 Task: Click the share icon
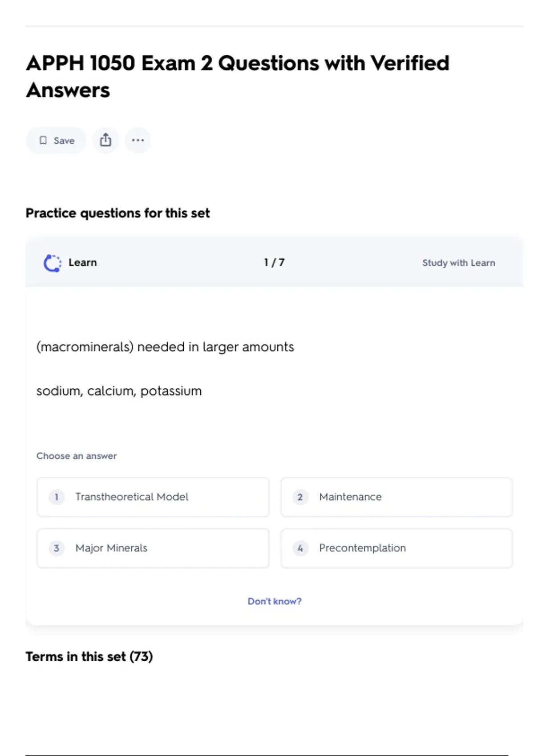[105, 140]
